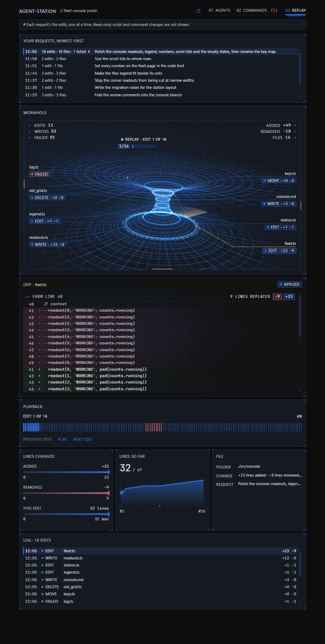Click the ./src/console folder path
The image size is (325, 644).
click(x=249, y=466)
